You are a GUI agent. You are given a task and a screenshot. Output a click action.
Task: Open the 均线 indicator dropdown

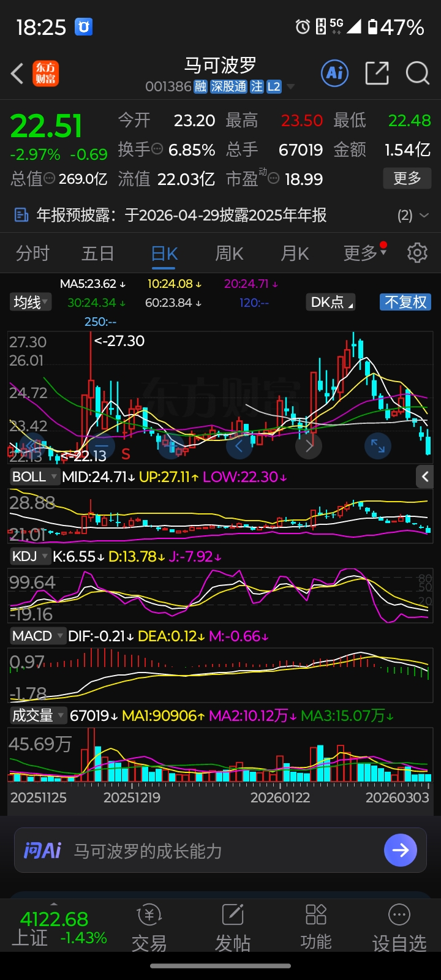31,302
